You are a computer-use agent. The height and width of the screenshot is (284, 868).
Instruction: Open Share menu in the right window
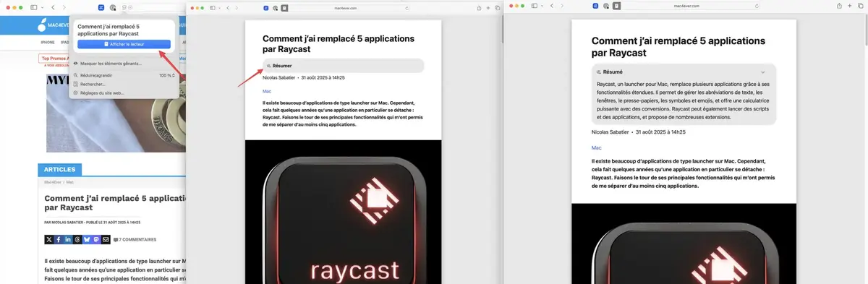pos(839,6)
